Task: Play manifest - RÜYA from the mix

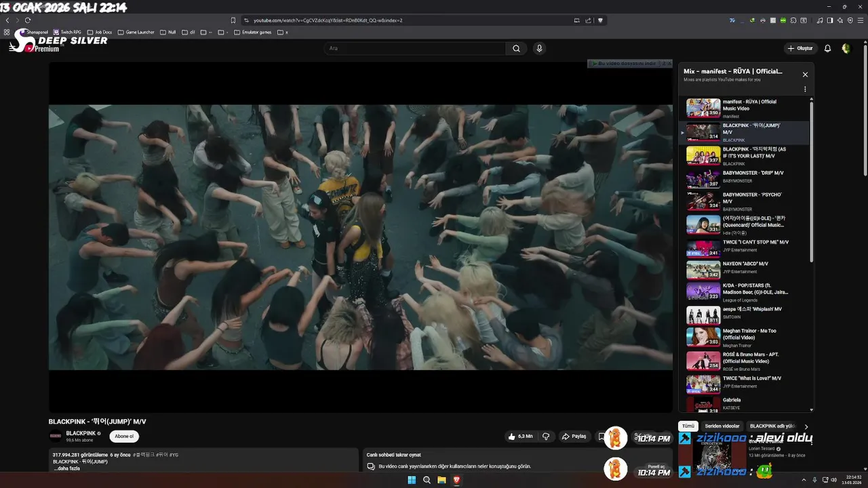Action: pyautogui.click(x=745, y=108)
